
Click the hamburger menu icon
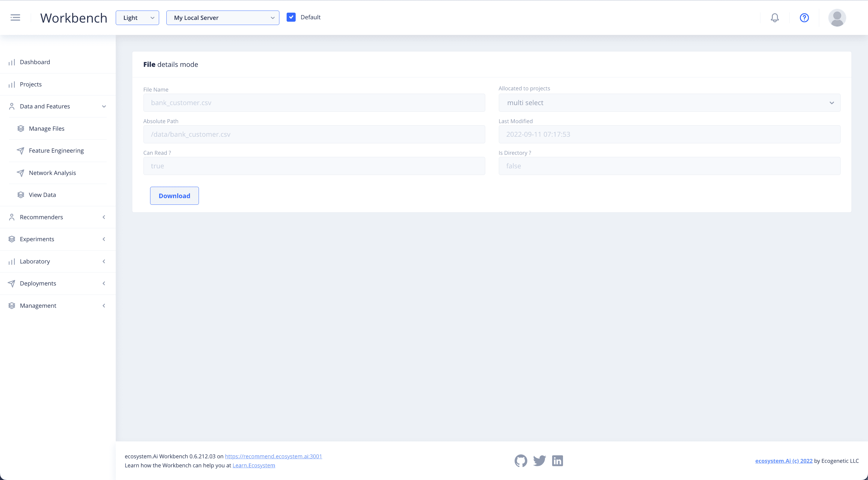point(15,17)
